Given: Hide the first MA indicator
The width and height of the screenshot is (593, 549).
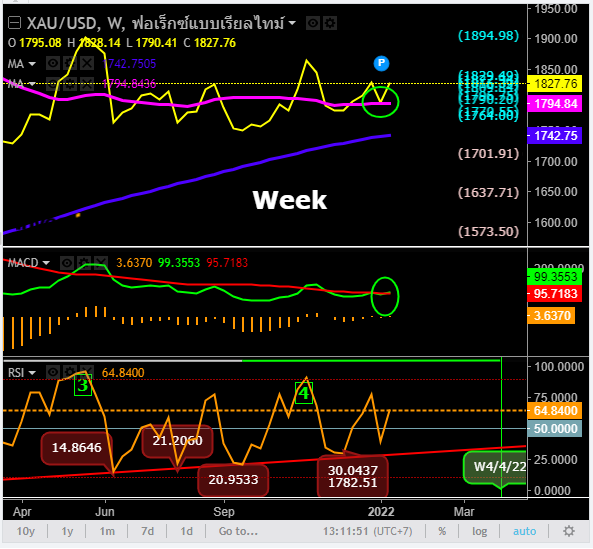Looking at the screenshot, I should (53, 63).
